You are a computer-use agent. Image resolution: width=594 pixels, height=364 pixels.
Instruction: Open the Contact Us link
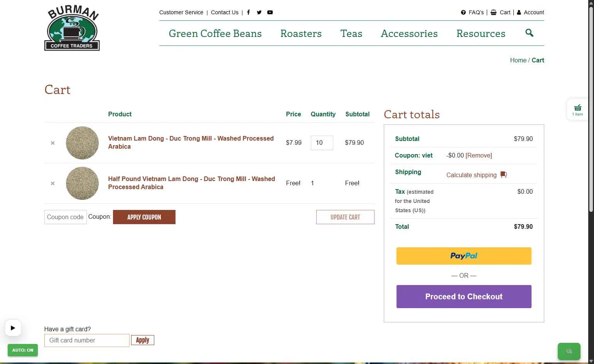224,12
